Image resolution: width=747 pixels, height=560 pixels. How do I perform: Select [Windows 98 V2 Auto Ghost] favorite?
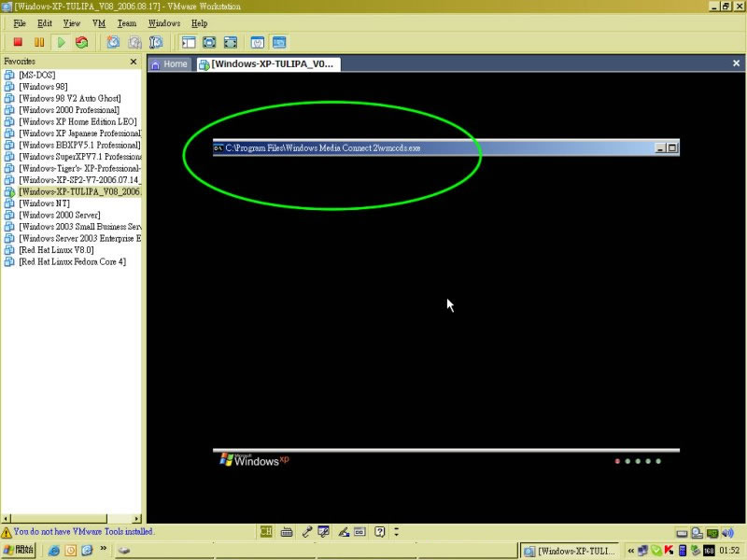(x=69, y=98)
